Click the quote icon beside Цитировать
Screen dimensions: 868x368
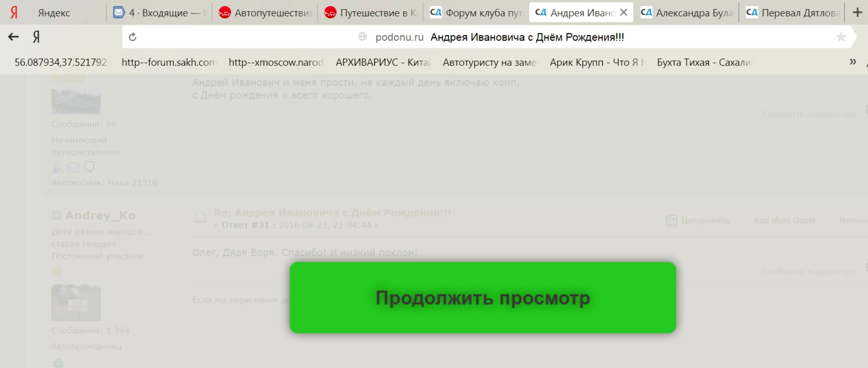[x=671, y=220]
